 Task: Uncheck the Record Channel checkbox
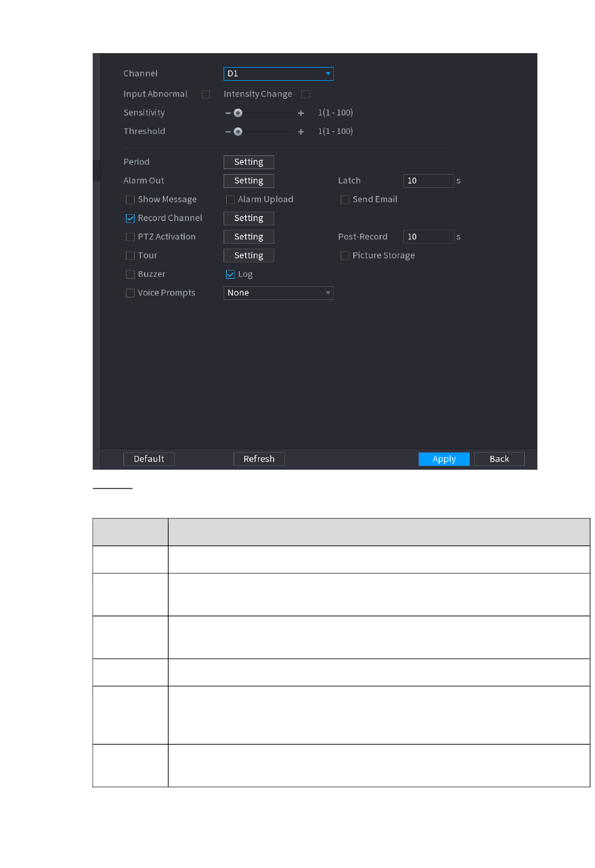coord(130,219)
